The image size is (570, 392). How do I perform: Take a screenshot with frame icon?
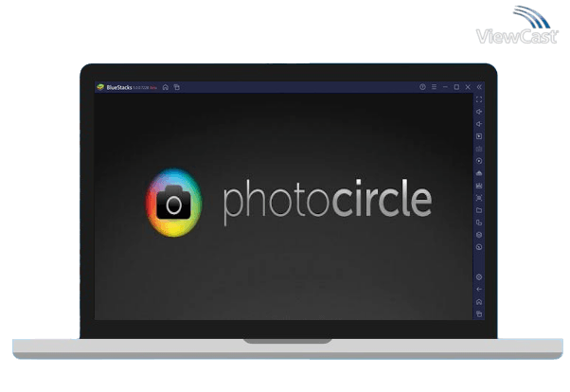click(479, 198)
